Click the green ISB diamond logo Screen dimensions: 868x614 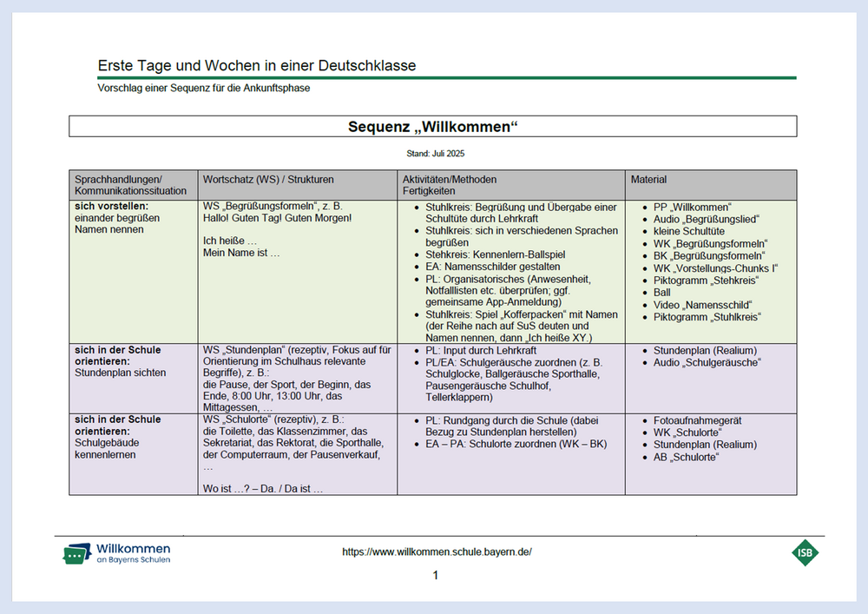(x=805, y=552)
